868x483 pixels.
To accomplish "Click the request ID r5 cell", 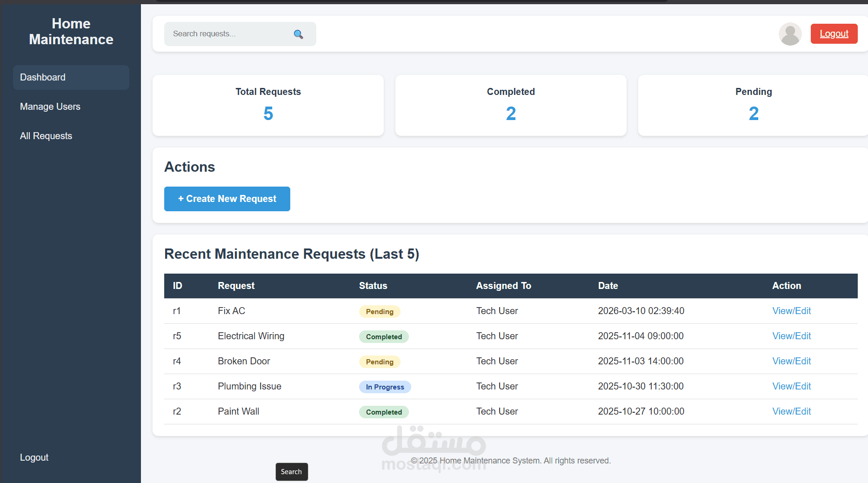I will click(177, 336).
